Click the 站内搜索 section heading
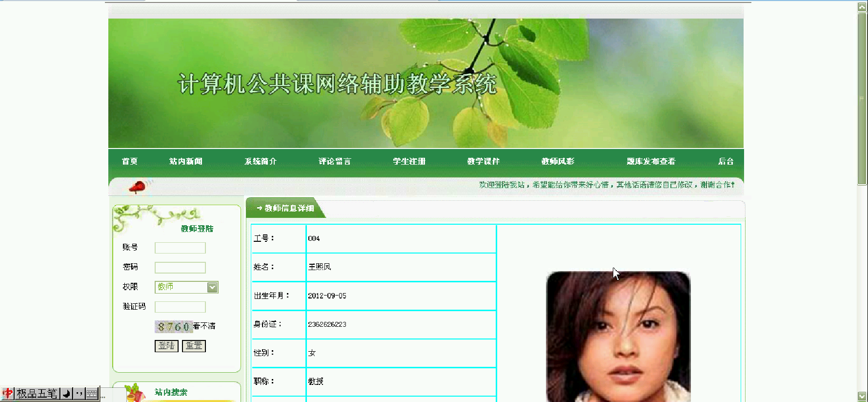Viewport: 868px width, 402px height. pos(171,392)
